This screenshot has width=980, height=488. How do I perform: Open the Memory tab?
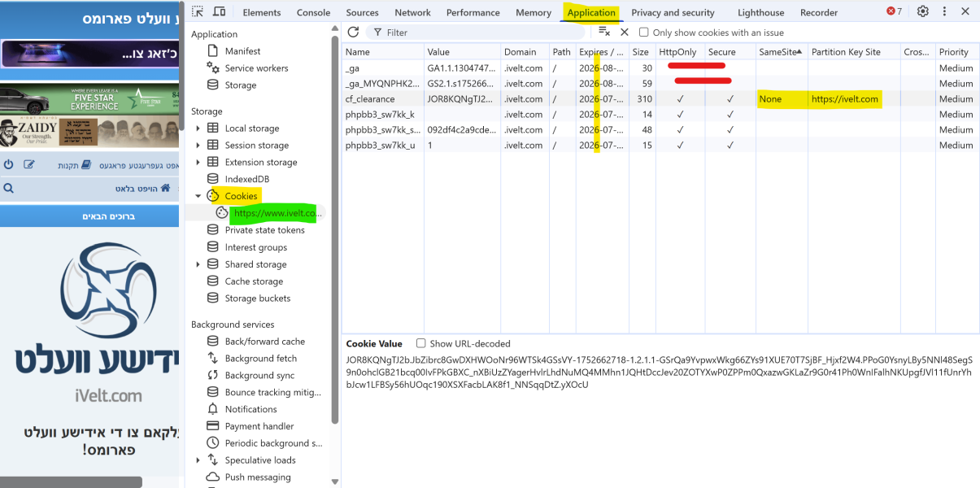[x=534, y=12]
